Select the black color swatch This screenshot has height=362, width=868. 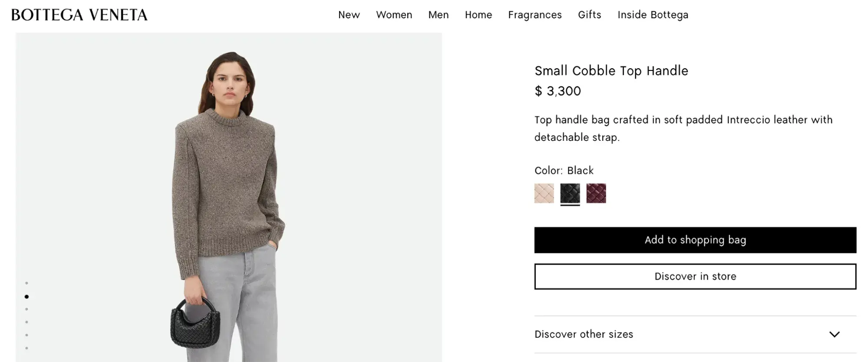[570, 193]
